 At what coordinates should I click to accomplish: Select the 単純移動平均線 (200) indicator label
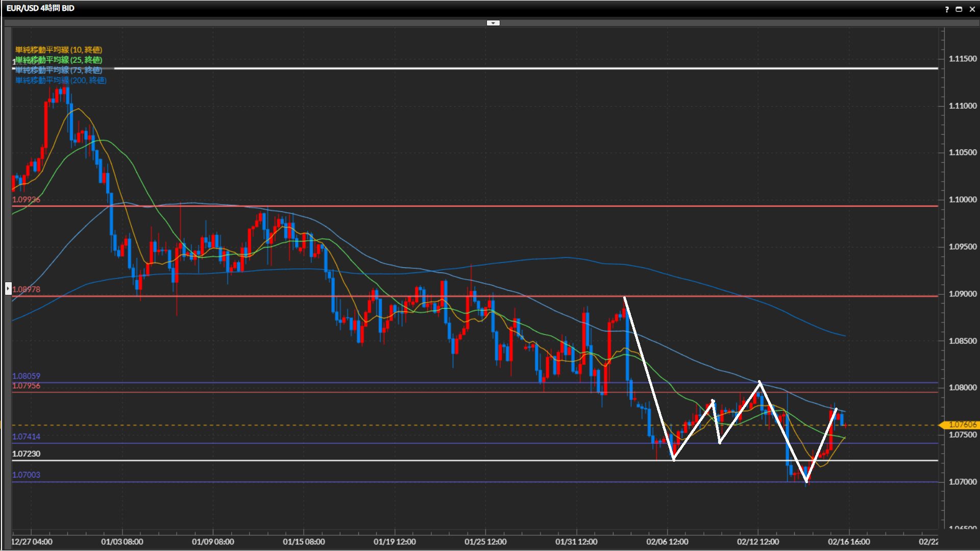point(61,80)
